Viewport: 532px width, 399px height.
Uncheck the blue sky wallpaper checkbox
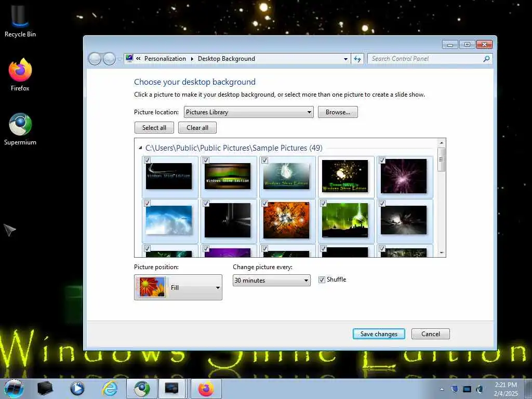147,203
